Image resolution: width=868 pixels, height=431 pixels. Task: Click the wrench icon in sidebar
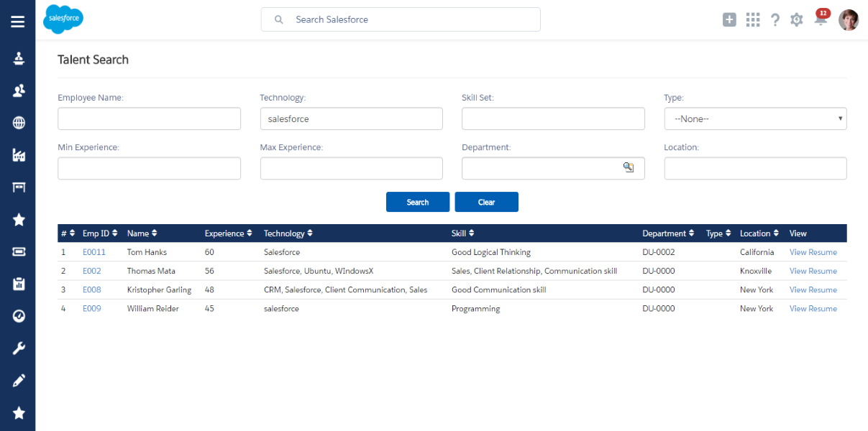(19, 348)
